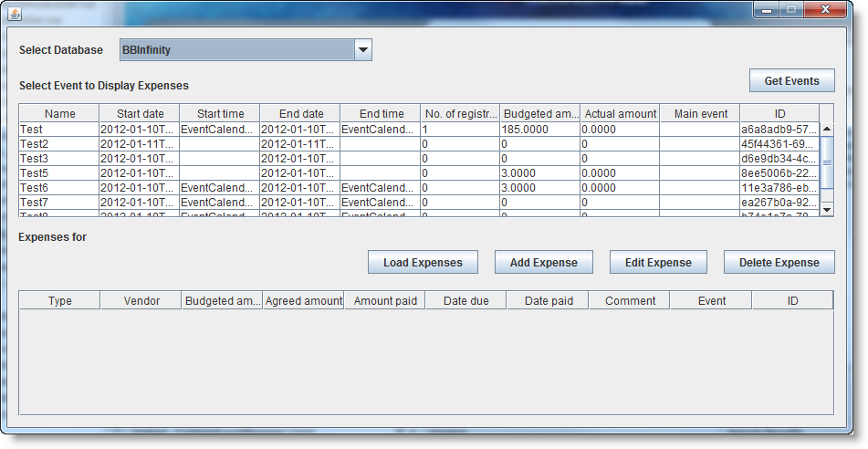Click the 8ee5006b-22... ID cell
The image size is (868, 449).
779,173
